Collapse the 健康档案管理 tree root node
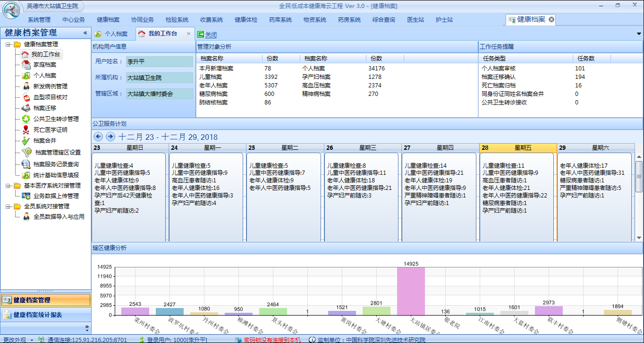Viewport: 644px width, 343px height. pos(8,44)
